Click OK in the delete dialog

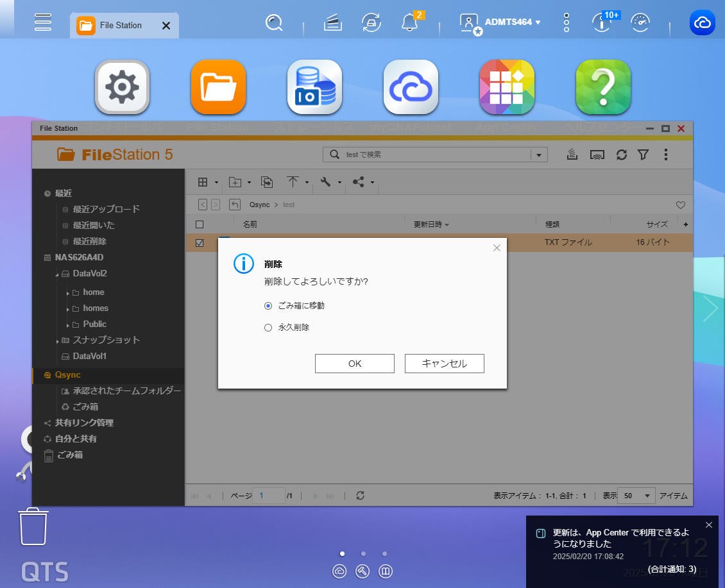(x=355, y=364)
